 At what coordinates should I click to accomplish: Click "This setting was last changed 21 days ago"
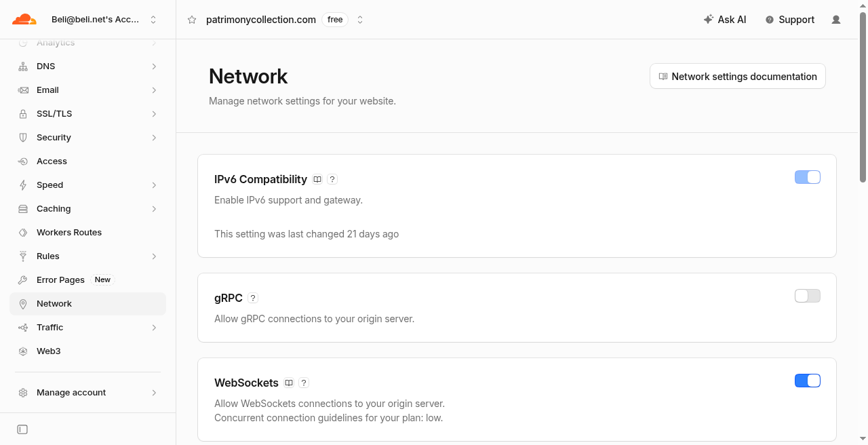307,234
